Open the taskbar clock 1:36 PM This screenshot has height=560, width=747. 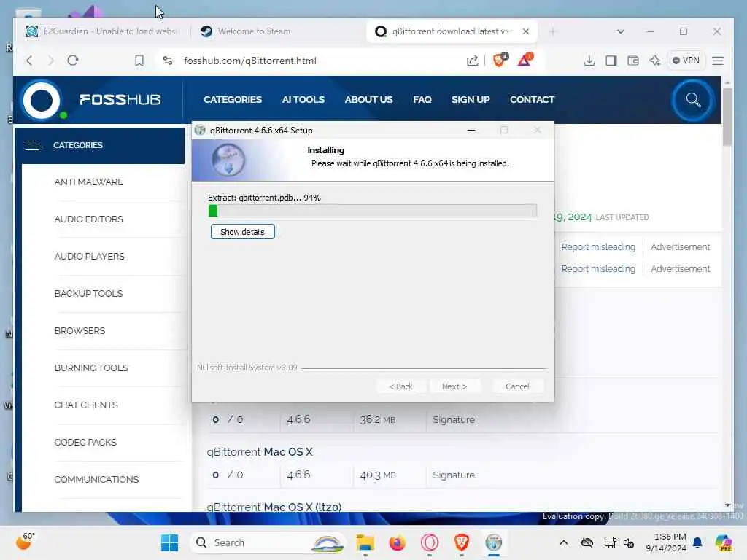pyautogui.click(x=666, y=542)
